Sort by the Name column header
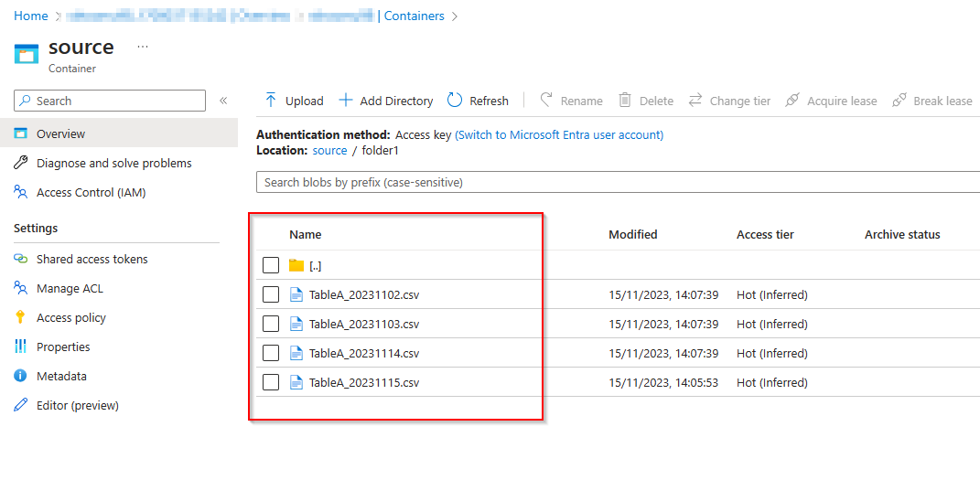 point(305,235)
